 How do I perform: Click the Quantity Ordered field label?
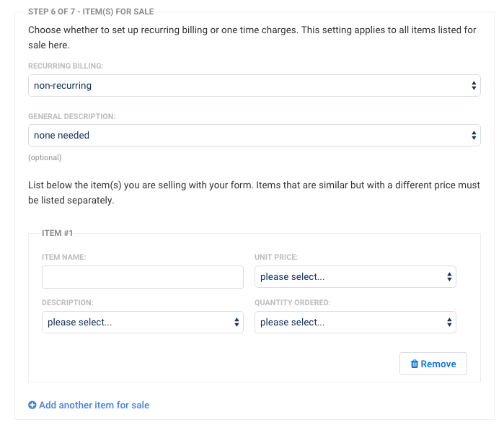293,303
